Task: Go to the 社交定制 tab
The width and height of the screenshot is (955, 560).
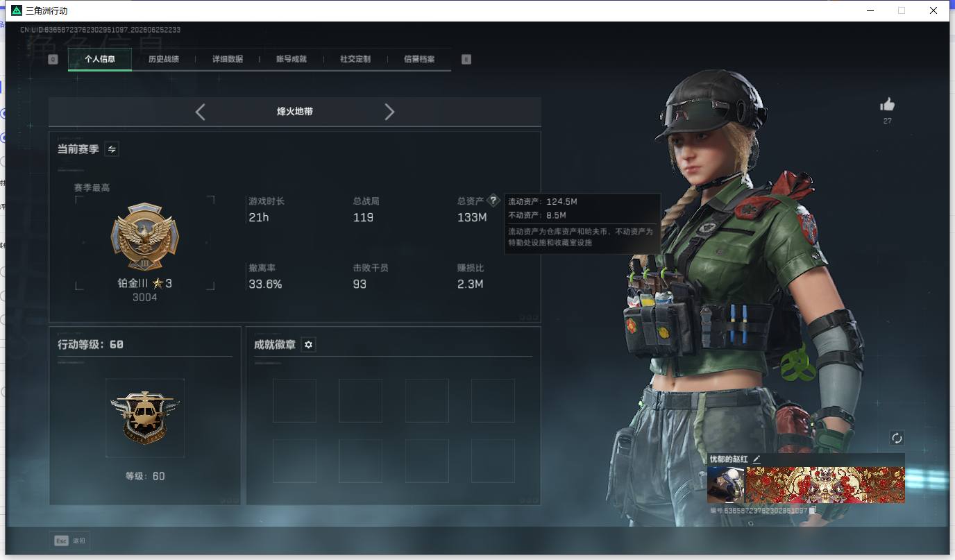Action: click(x=355, y=59)
